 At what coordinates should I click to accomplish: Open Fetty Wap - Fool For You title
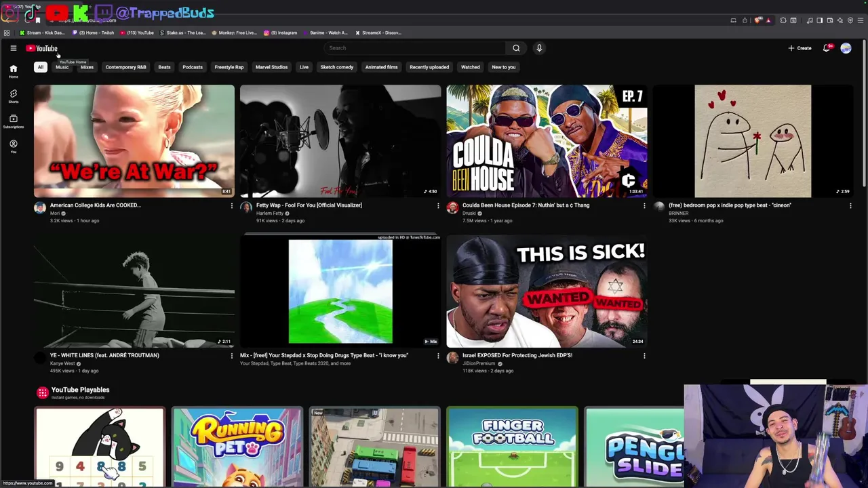click(309, 205)
